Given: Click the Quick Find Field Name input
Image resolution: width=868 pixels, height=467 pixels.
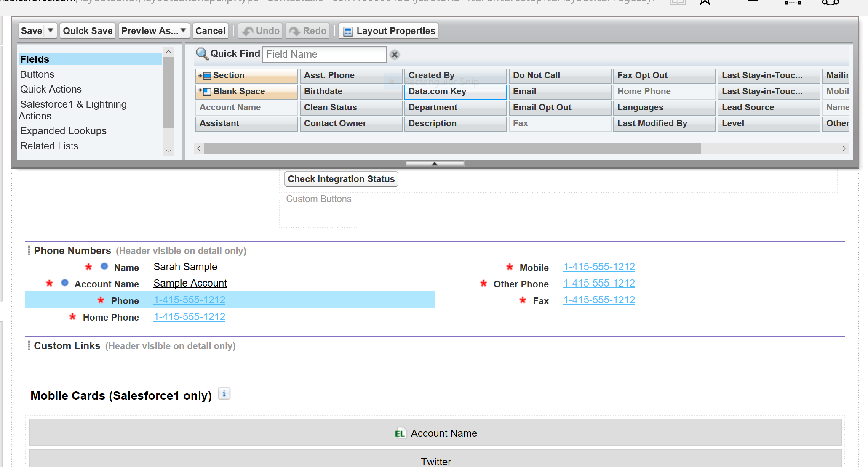Looking at the screenshot, I should pos(323,55).
